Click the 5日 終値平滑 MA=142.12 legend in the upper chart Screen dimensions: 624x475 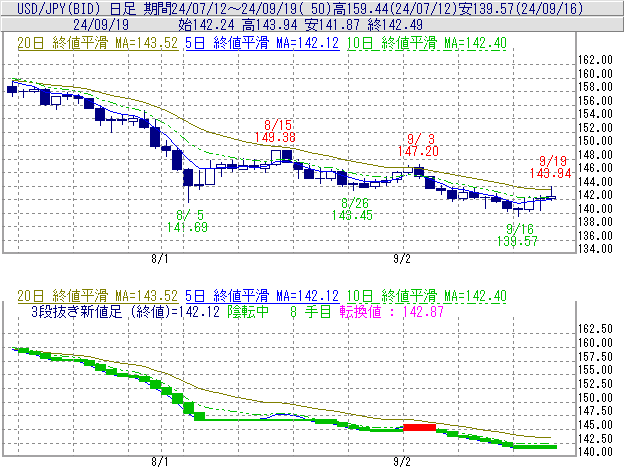point(262,43)
